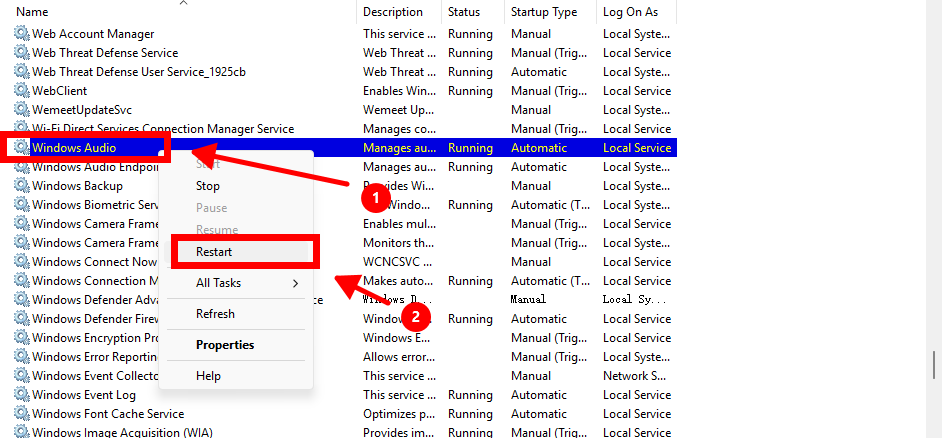Sort by the Status column header
The width and height of the screenshot is (942, 438).
464,12
